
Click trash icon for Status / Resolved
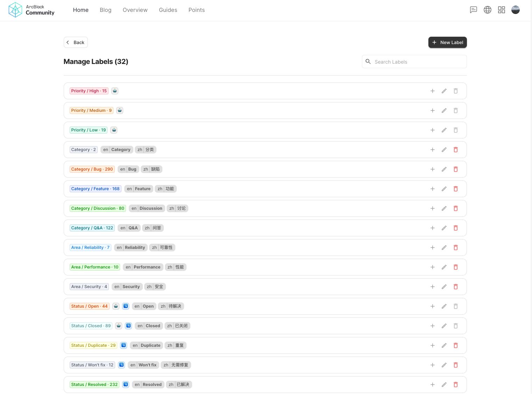pyautogui.click(x=455, y=385)
